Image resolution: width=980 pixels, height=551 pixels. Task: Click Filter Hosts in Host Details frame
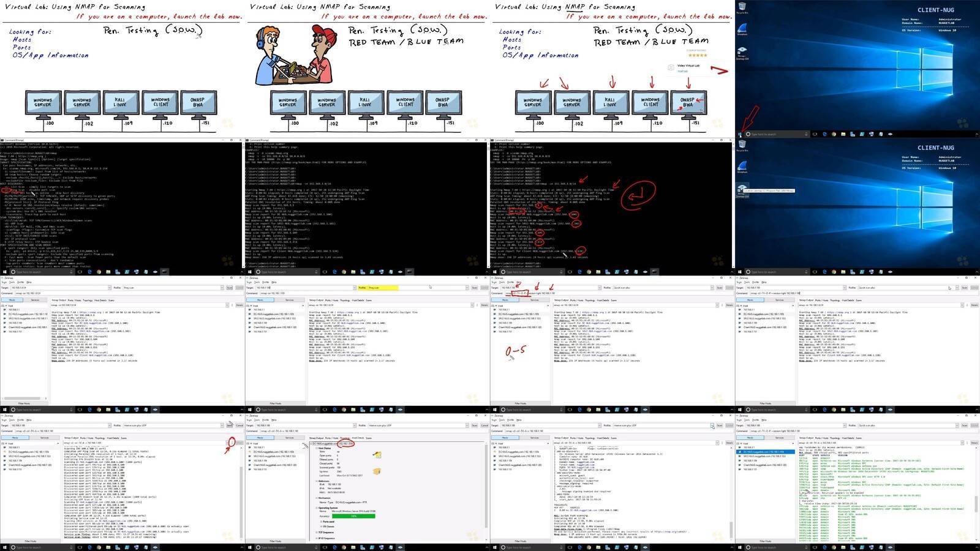(275, 541)
